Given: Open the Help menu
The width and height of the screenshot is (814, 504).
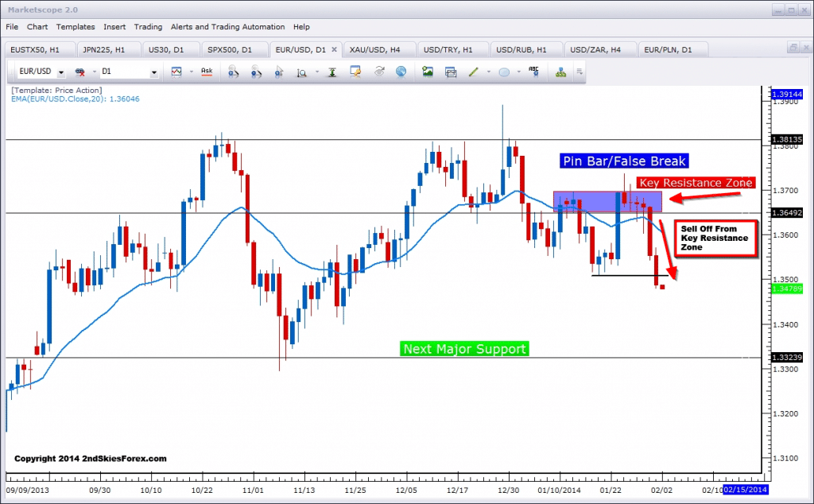Looking at the screenshot, I should coord(301,27).
